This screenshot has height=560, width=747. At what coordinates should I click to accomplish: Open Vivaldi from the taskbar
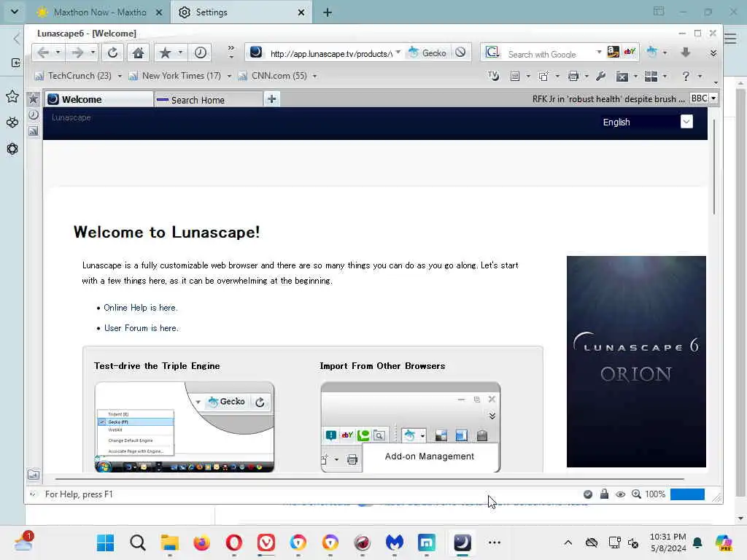pos(266,542)
